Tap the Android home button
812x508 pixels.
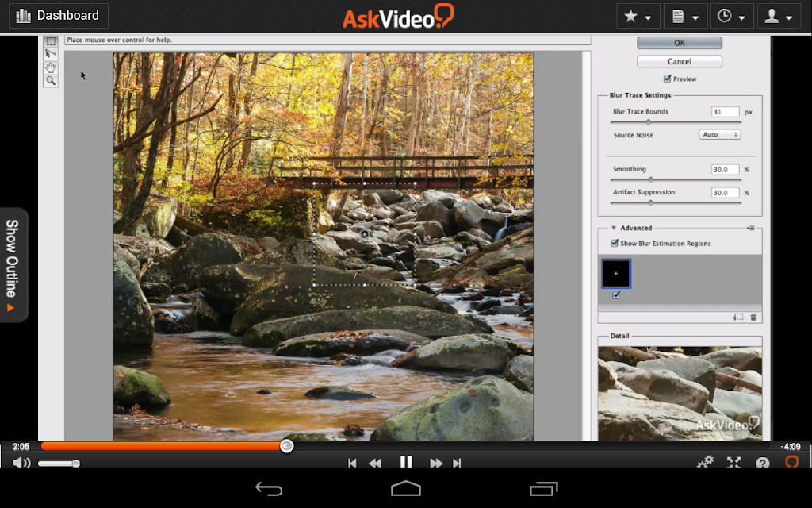[x=406, y=488]
